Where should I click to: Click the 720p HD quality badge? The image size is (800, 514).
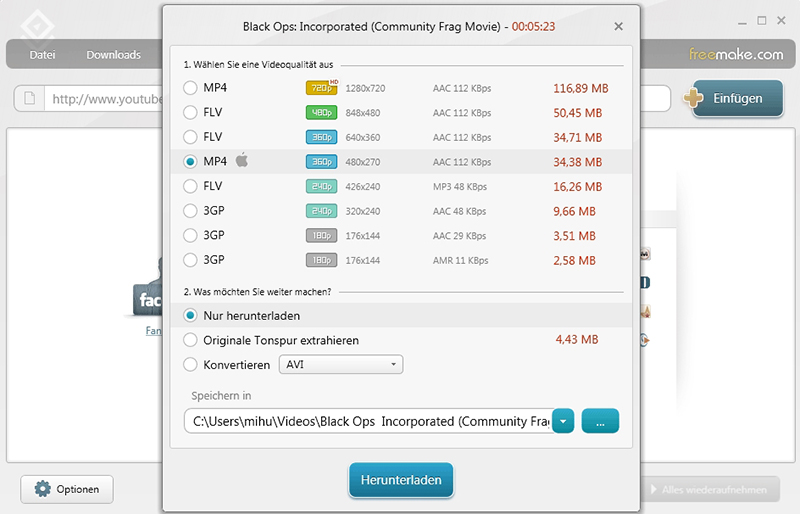(x=322, y=89)
